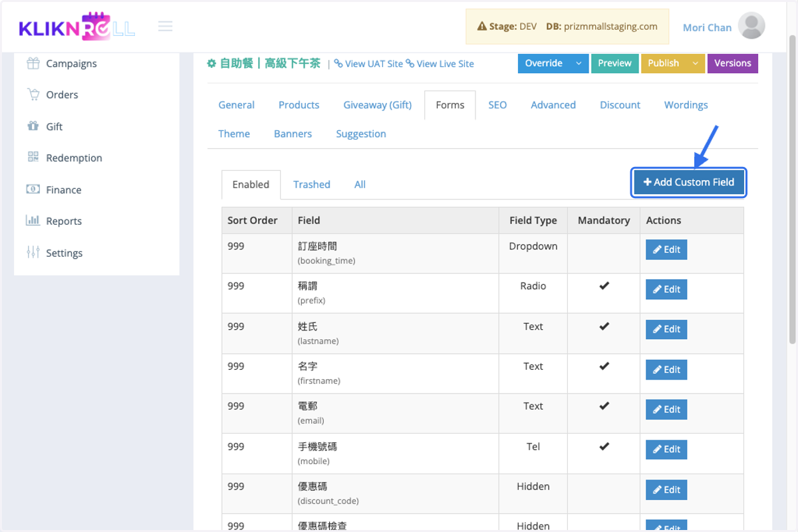Open Orders in the sidebar
Screen dimensions: 798x532
(x=62, y=94)
